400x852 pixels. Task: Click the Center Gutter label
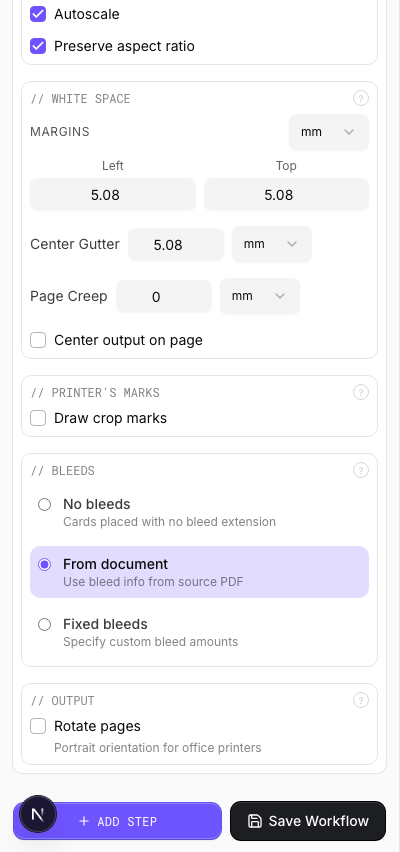click(75, 244)
